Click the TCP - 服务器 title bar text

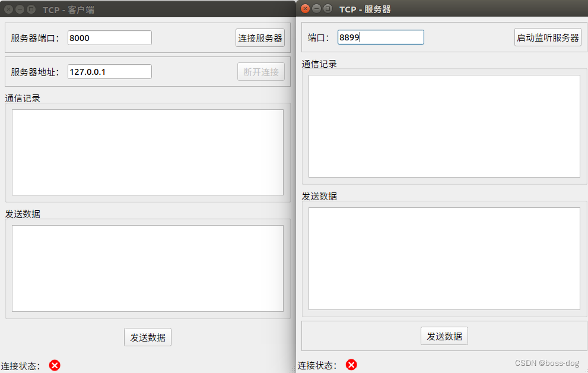click(x=365, y=9)
